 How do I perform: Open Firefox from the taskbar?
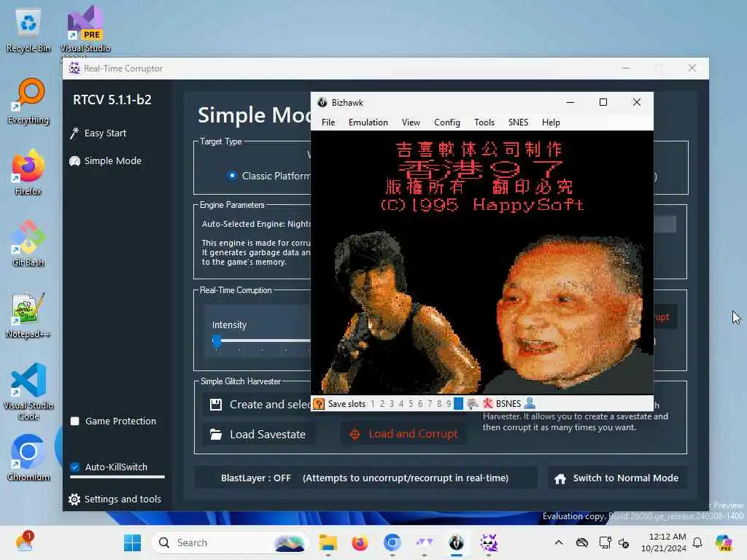pyautogui.click(x=360, y=542)
